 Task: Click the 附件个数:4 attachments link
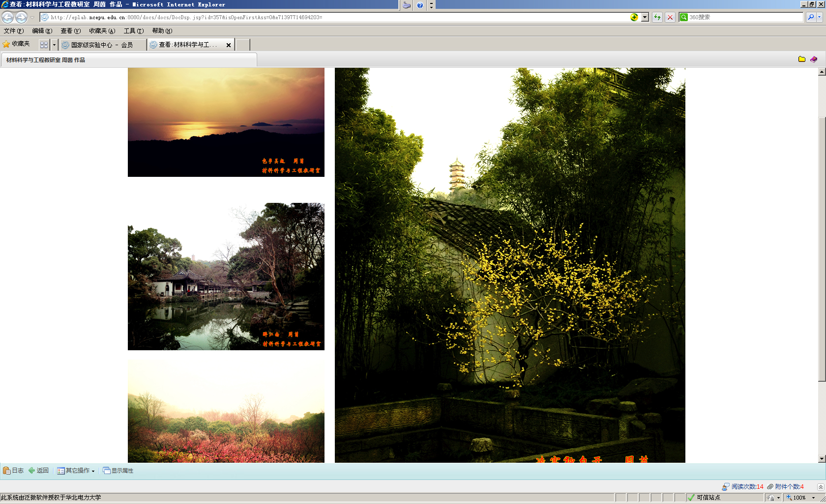click(790, 487)
